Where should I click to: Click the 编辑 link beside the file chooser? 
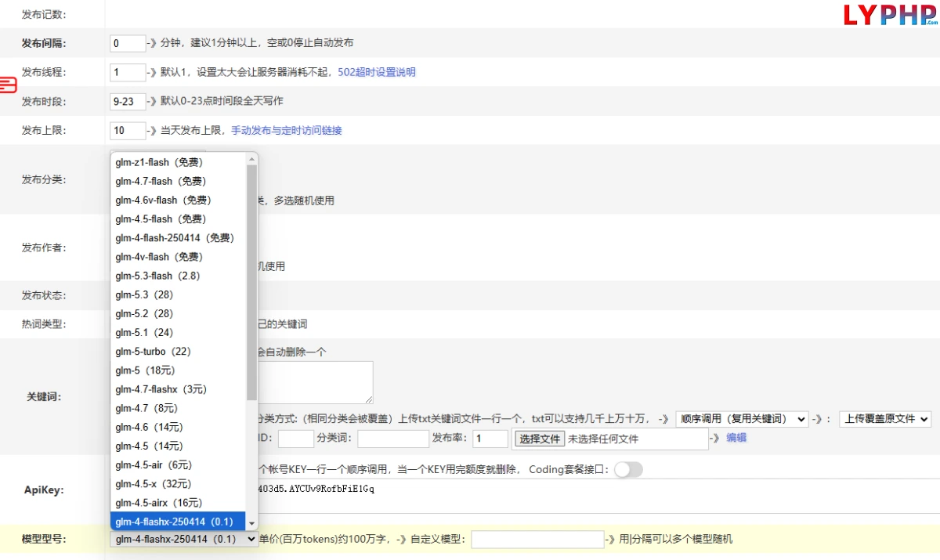click(736, 438)
